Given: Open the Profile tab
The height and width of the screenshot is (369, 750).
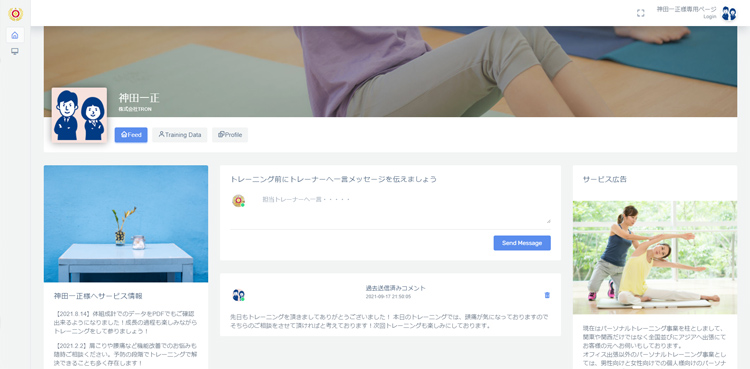Looking at the screenshot, I should [x=230, y=135].
